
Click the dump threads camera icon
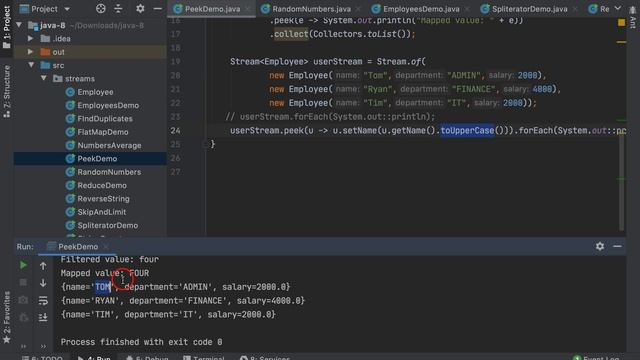click(23, 300)
